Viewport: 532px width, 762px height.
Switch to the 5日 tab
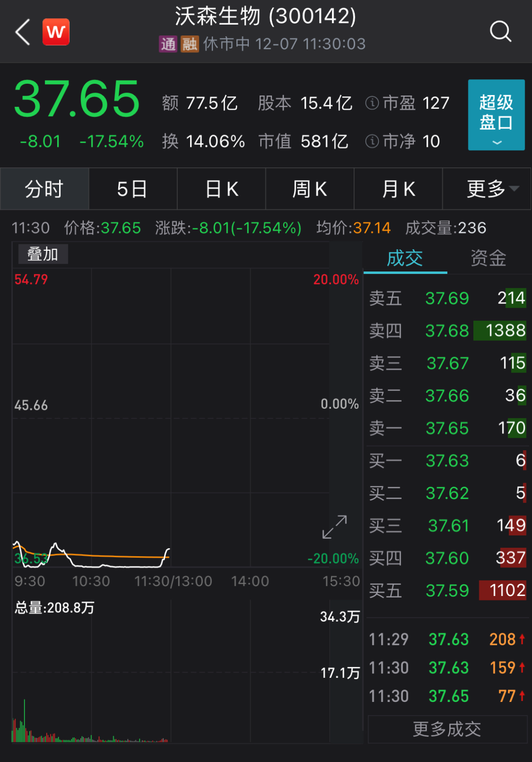[x=133, y=189]
